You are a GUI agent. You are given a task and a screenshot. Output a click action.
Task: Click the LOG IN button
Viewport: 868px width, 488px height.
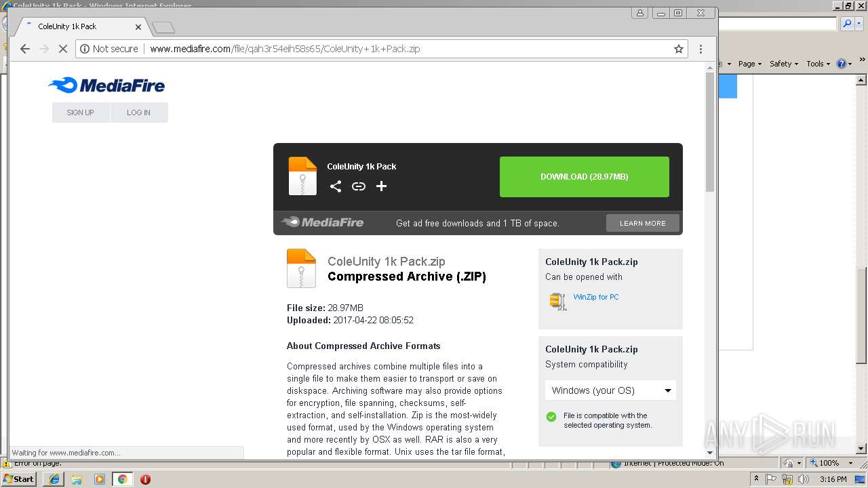pos(139,113)
